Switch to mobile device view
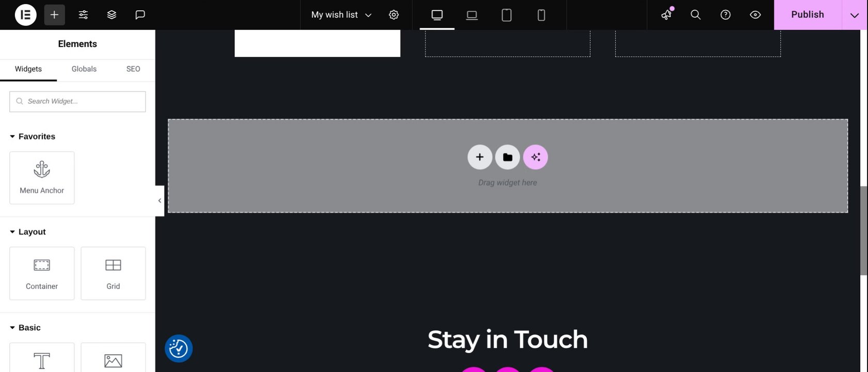The height and width of the screenshot is (372, 868). click(541, 15)
